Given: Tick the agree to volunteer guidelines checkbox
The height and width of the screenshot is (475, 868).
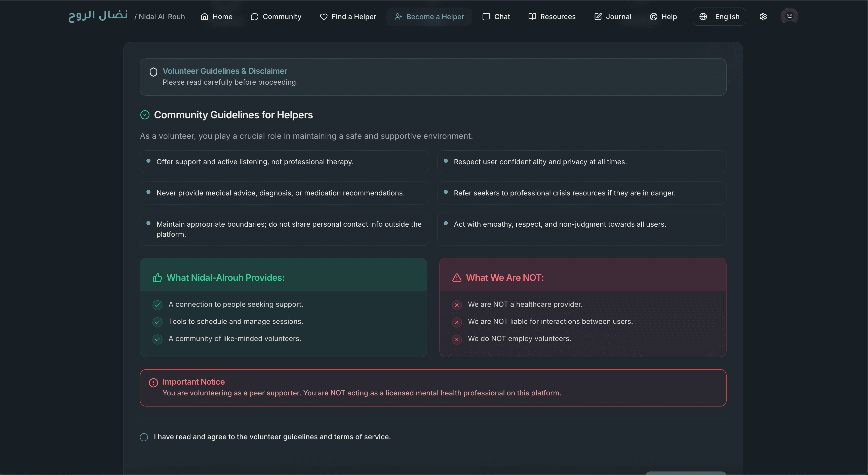Looking at the screenshot, I should (144, 437).
